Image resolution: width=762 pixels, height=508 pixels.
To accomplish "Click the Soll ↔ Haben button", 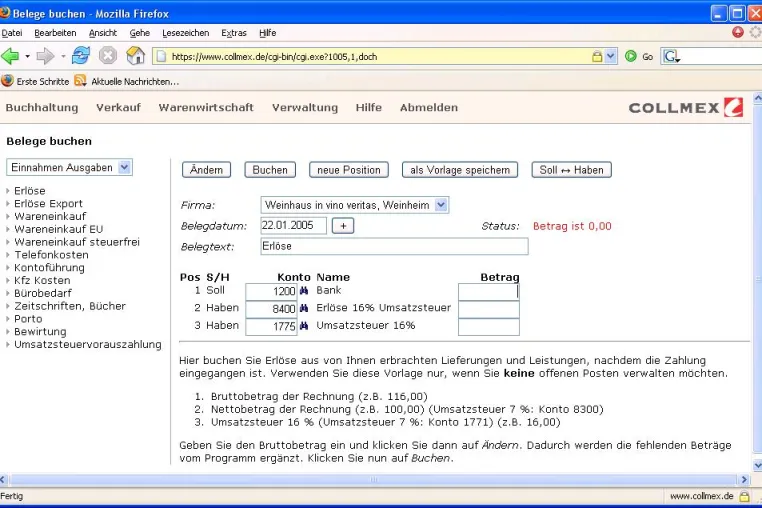I will (x=572, y=170).
